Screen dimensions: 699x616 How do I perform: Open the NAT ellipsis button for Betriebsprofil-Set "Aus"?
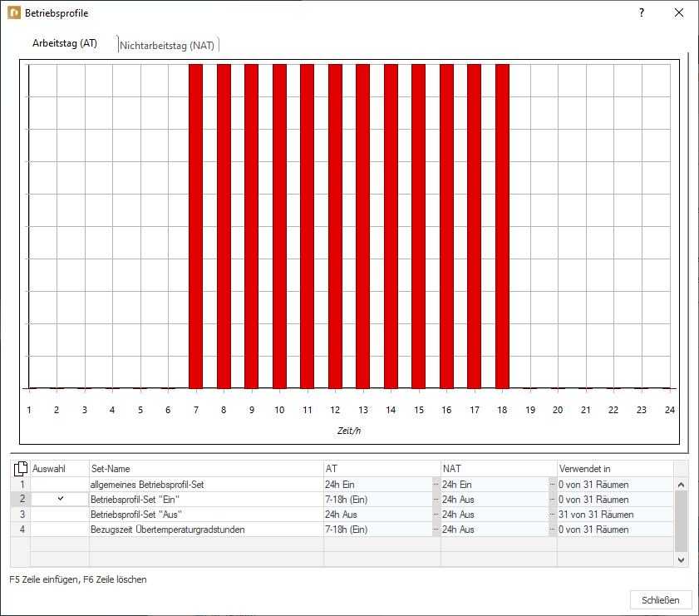coord(553,515)
